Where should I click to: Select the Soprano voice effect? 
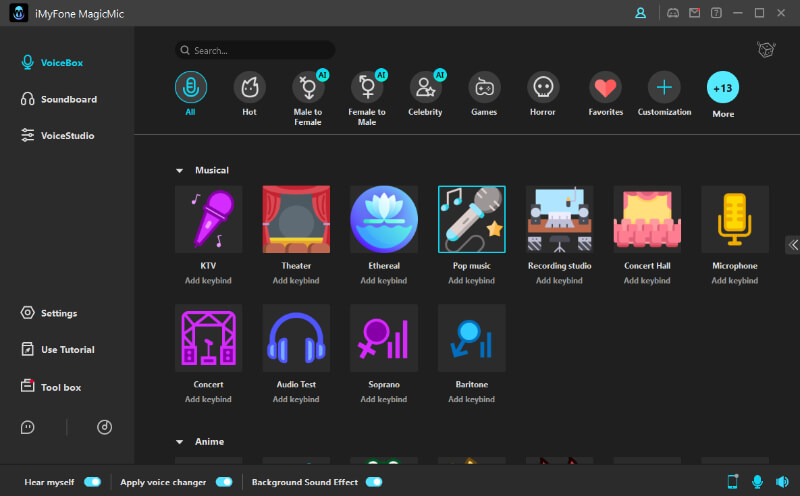point(384,338)
